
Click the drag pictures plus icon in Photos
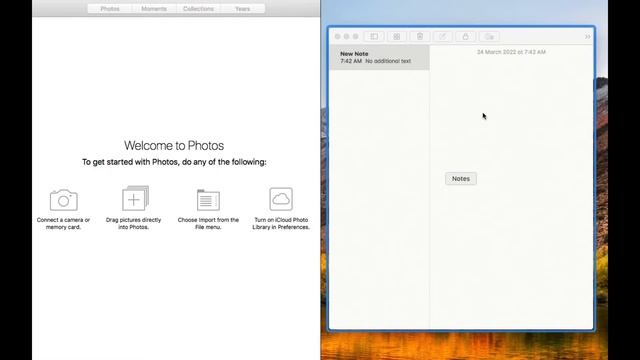point(135,198)
